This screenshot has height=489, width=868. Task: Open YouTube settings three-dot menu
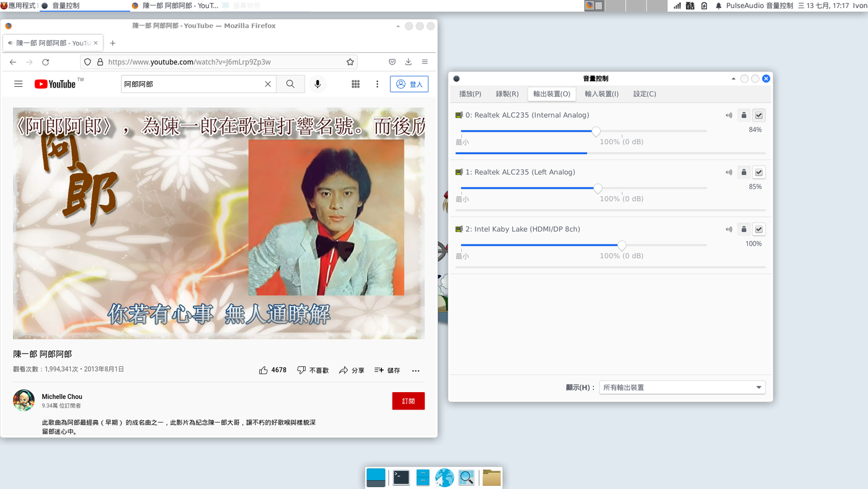coord(377,84)
